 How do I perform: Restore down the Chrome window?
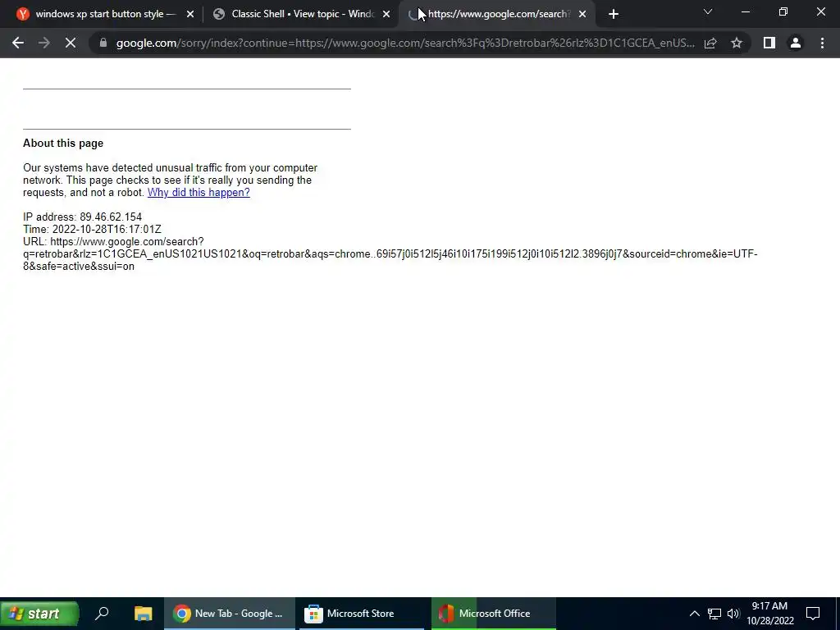click(x=783, y=11)
